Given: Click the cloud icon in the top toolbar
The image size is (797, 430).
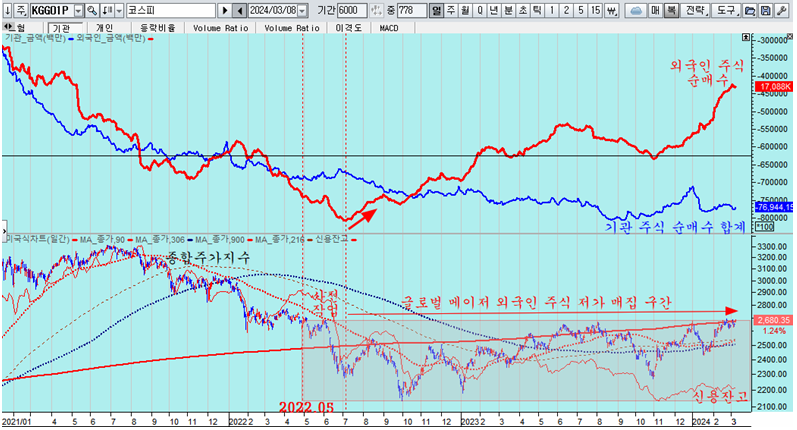Looking at the screenshot, I should (x=637, y=10).
